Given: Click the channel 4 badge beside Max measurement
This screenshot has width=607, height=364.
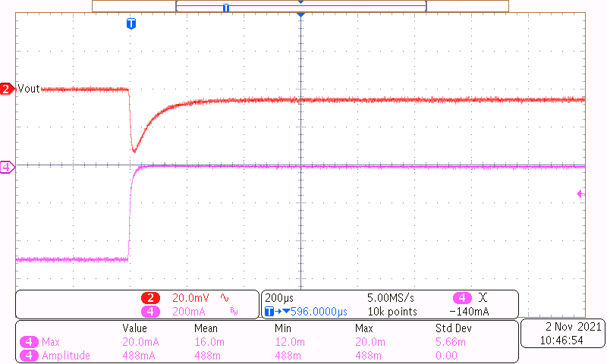Looking at the screenshot, I should pyautogui.click(x=29, y=342).
